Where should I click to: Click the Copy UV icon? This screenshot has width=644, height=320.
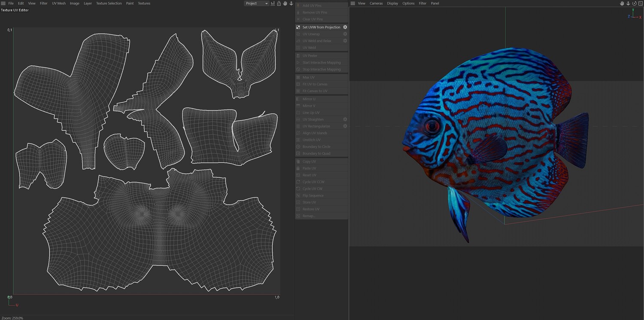tap(298, 162)
